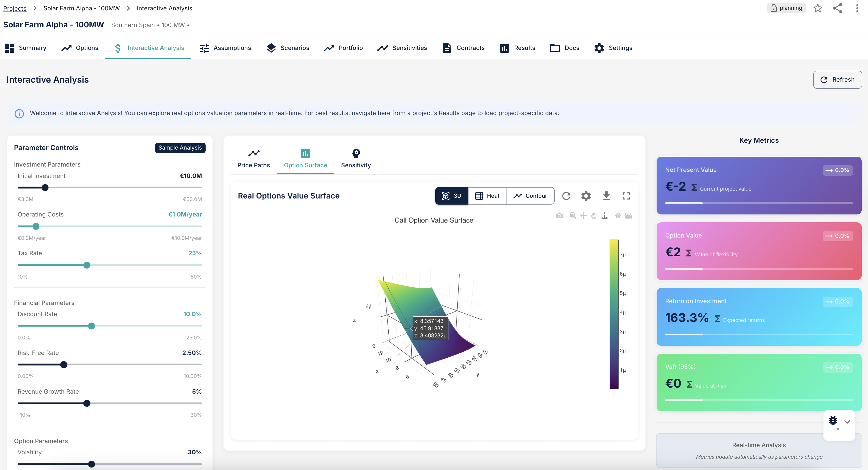Refresh the surface plot data with reload icon
This screenshot has height=470, width=868.
pyautogui.click(x=566, y=196)
